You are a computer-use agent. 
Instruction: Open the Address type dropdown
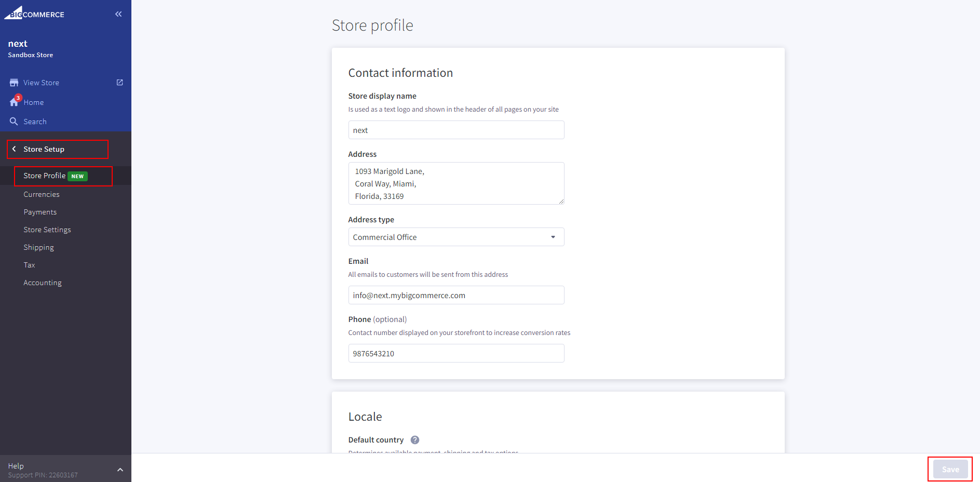click(455, 237)
